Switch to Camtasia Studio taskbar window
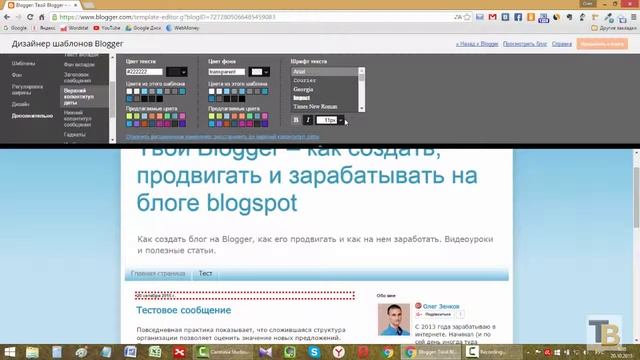 (222, 352)
